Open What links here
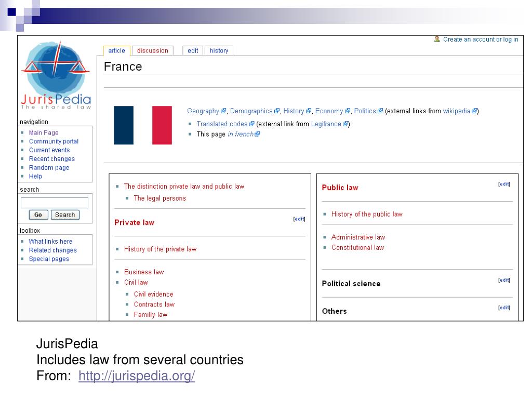532x399 pixels. click(x=50, y=242)
